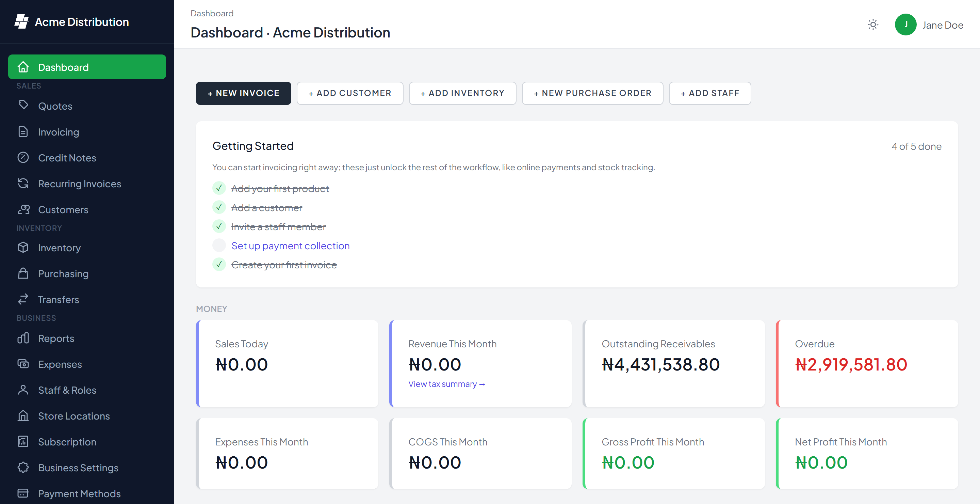Click the Reports bar chart icon
The width and height of the screenshot is (980, 504).
(23, 338)
